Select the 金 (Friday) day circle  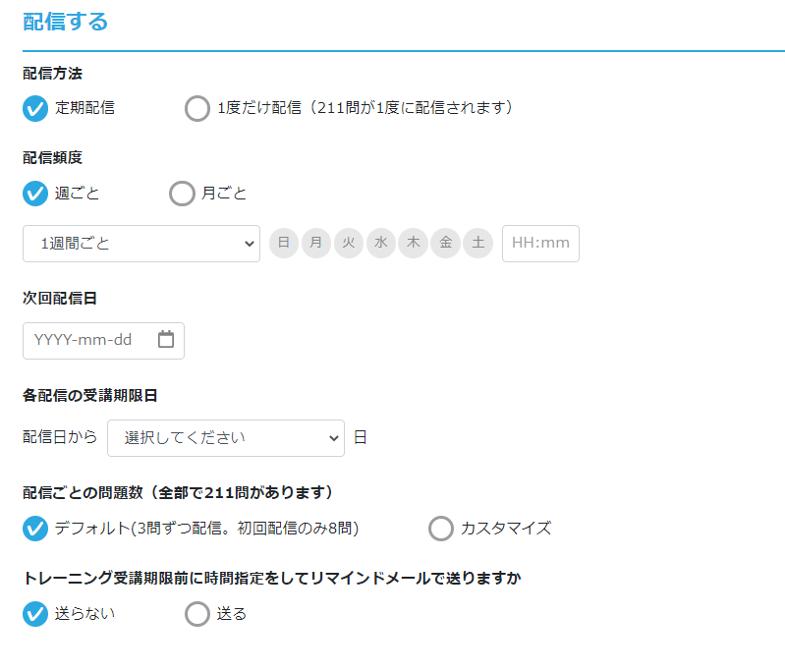pyautogui.click(x=446, y=244)
